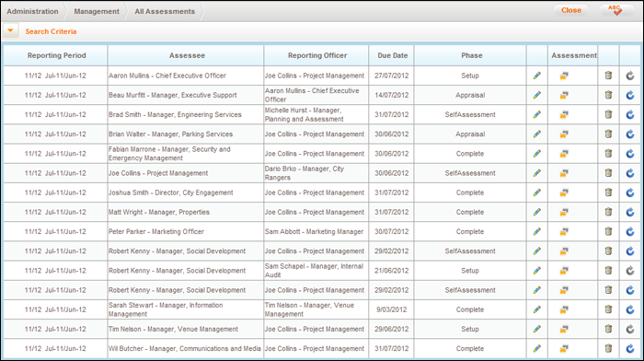Click refresh icon on Brian Walter row
The width and height of the screenshot is (644, 361).
pos(630,134)
